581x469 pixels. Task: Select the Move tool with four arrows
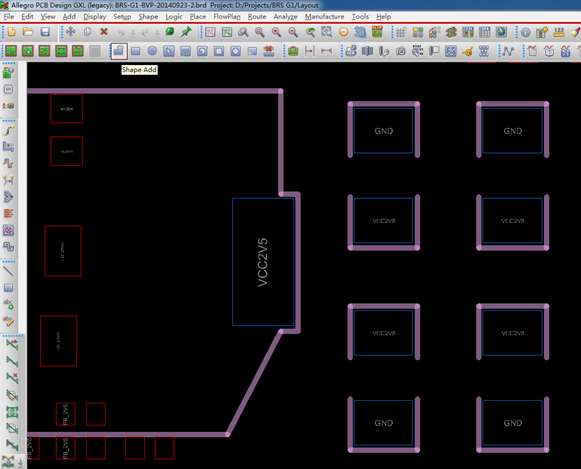pyautogui.click(x=70, y=32)
